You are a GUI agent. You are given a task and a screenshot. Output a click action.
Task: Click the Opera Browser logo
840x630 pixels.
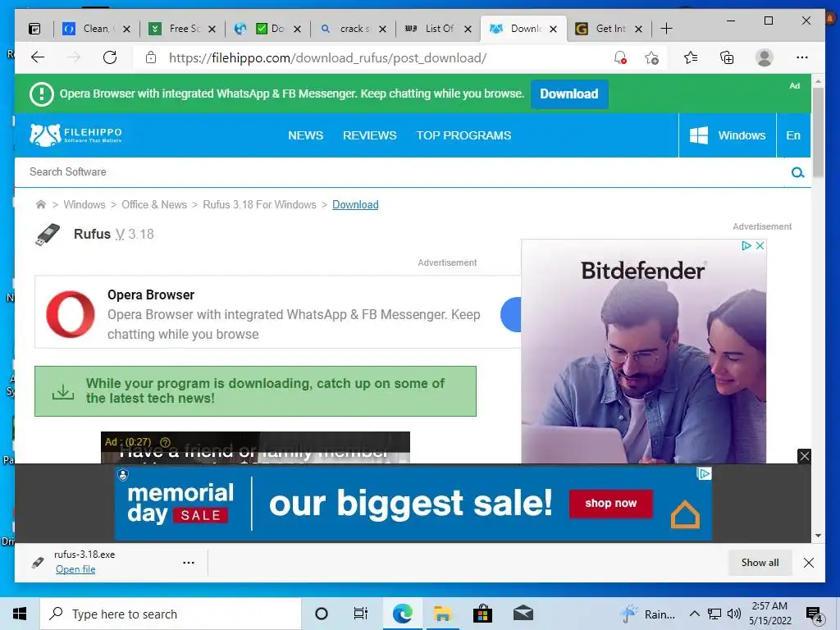[71, 314]
